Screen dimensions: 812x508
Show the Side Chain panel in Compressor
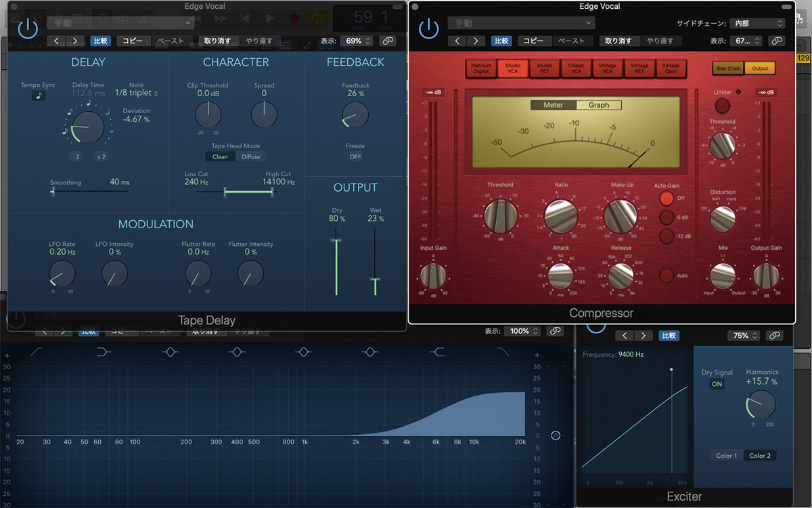(728, 68)
